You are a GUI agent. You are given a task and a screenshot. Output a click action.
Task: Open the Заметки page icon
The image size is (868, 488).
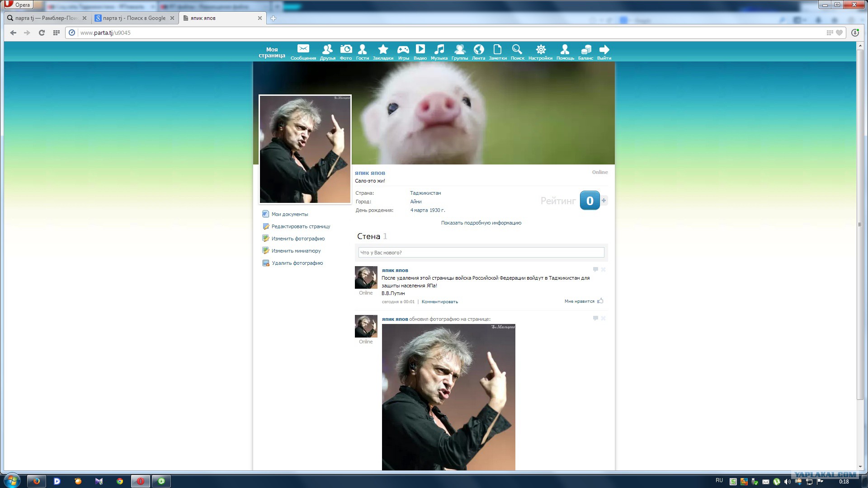(x=498, y=52)
